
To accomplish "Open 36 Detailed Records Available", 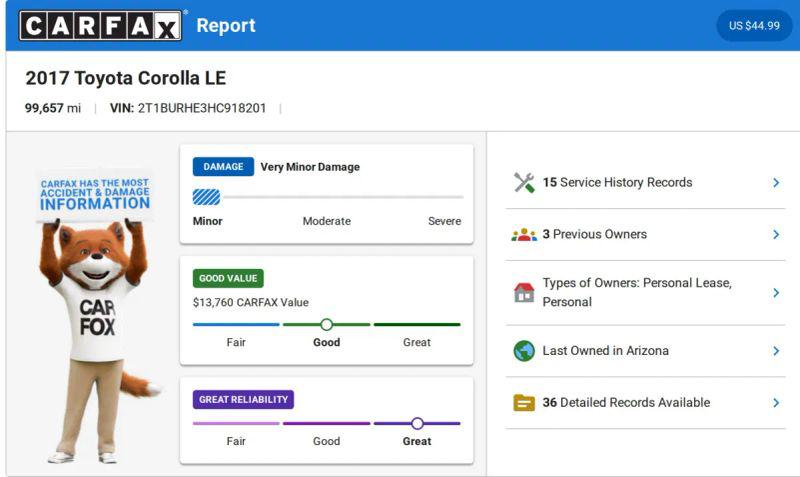I will 645,403.
